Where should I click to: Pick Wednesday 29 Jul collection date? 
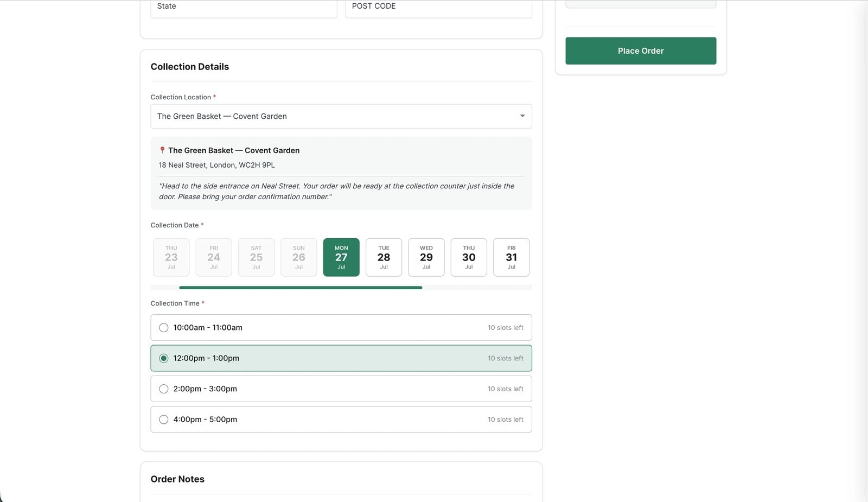426,257
